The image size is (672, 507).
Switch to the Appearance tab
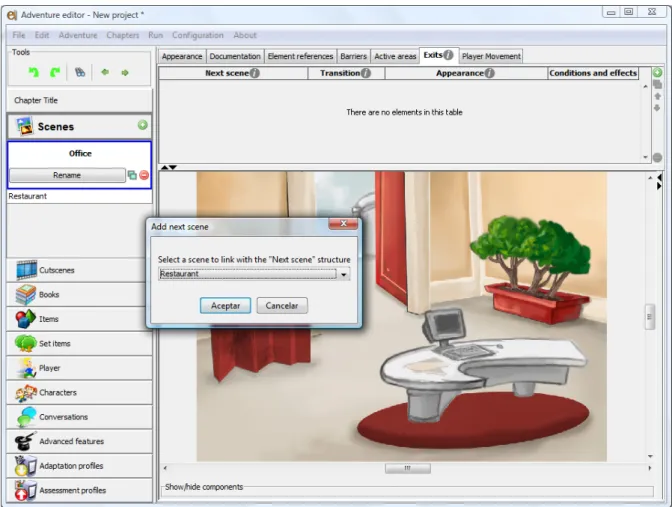pyautogui.click(x=182, y=56)
